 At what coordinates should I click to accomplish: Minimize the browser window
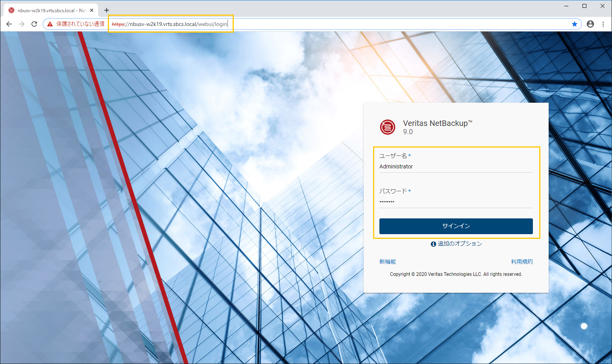pos(566,6)
